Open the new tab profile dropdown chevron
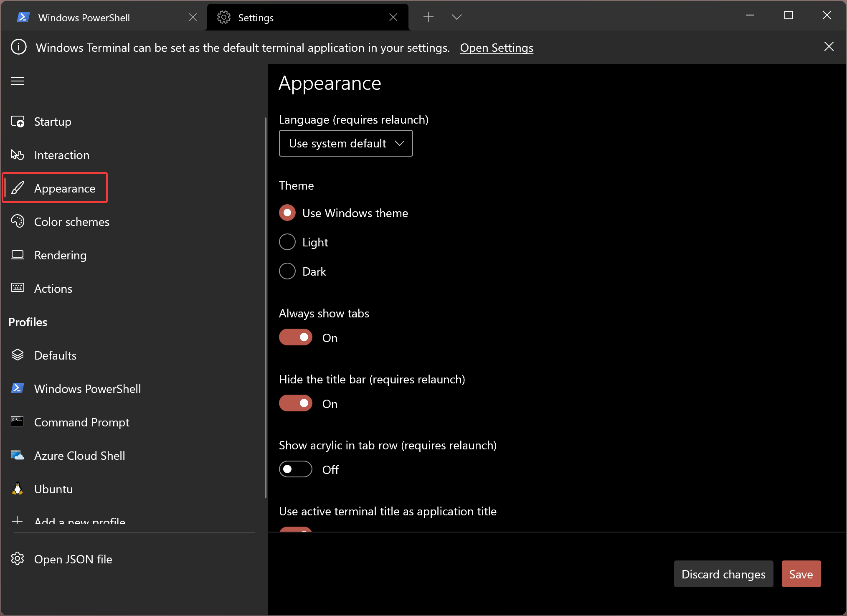847x616 pixels. pos(457,17)
